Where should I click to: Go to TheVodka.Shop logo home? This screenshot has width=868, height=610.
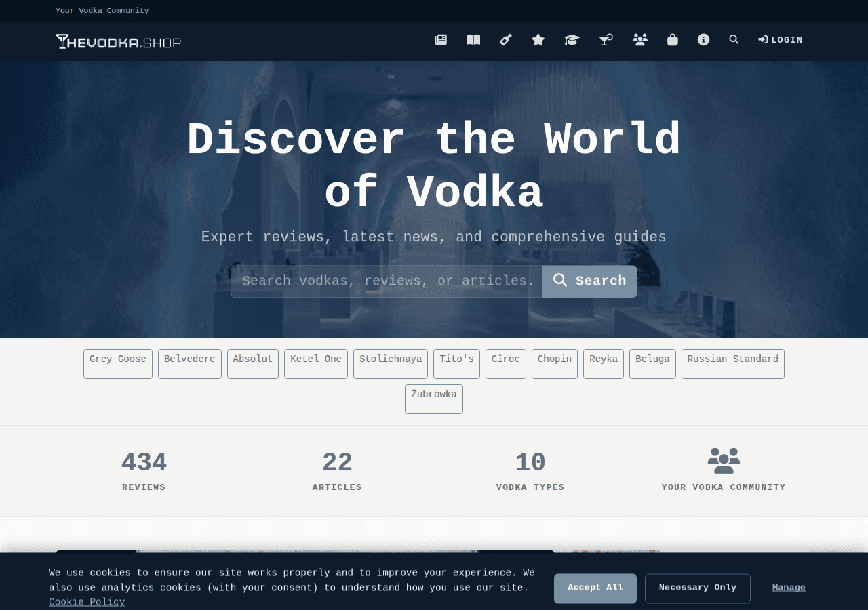point(119,41)
